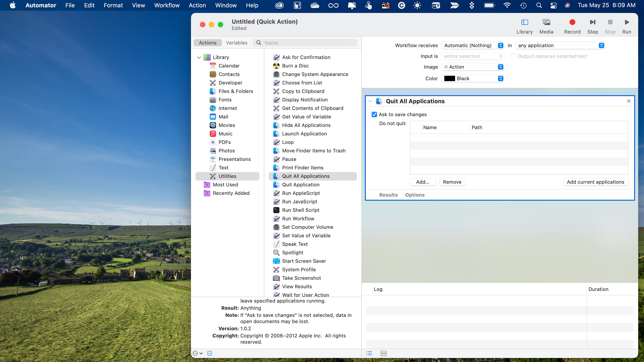
Task: Open the Image Action dropdown
Action: pyautogui.click(x=473, y=67)
